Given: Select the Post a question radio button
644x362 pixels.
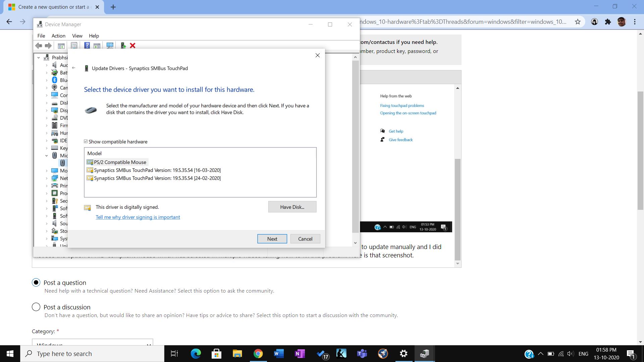Looking at the screenshot, I should (36, 283).
